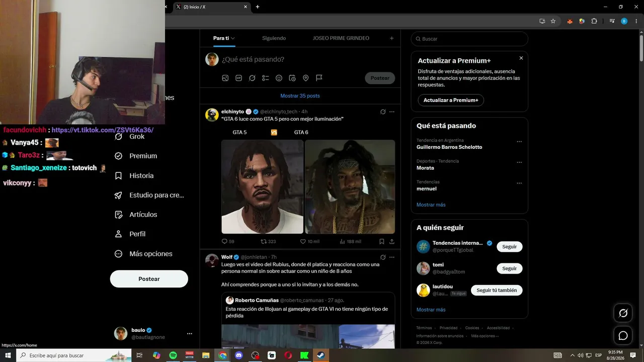Click the Grok enhance icon in the composer
644x362 pixels.
(252, 78)
